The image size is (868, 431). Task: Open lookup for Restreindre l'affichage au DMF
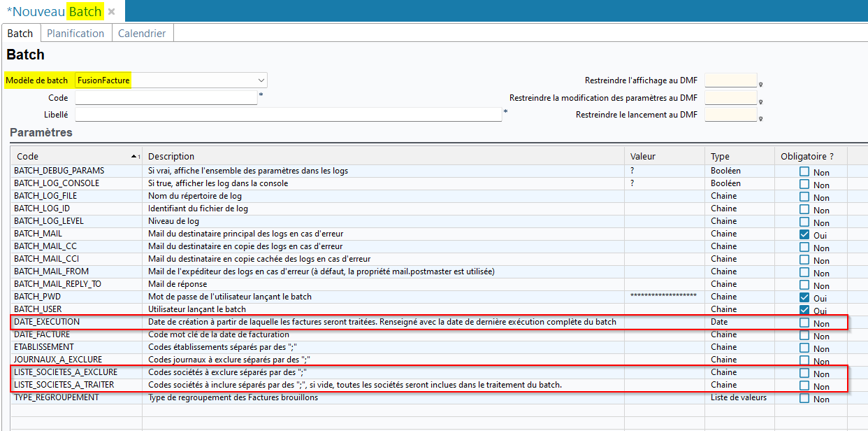pos(761,83)
